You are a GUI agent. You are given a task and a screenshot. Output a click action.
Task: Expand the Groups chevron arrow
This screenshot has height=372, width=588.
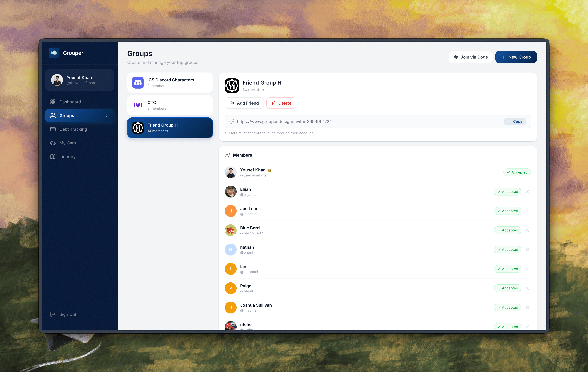tap(106, 116)
